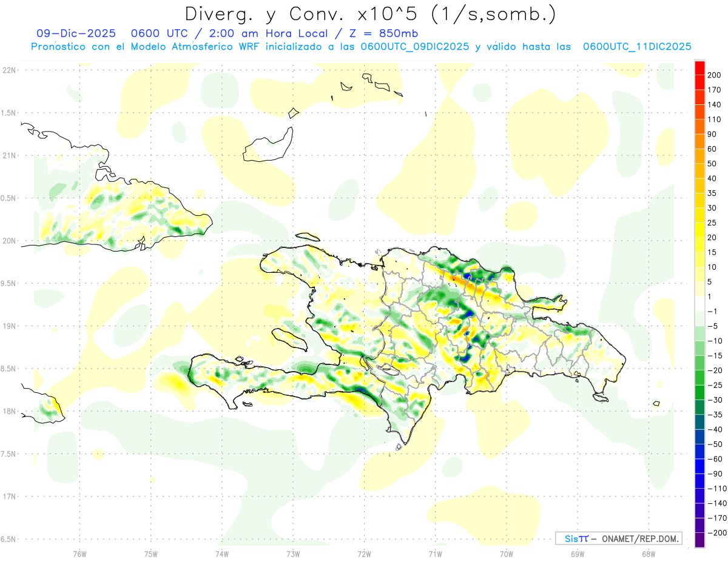Click the colorbar label '25'
This screenshot has height=562, width=728.
click(x=712, y=222)
